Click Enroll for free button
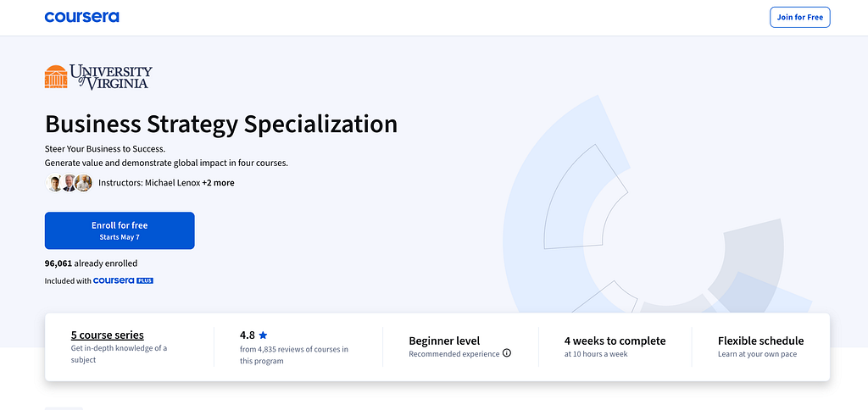 pyautogui.click(x=120, y=230)
